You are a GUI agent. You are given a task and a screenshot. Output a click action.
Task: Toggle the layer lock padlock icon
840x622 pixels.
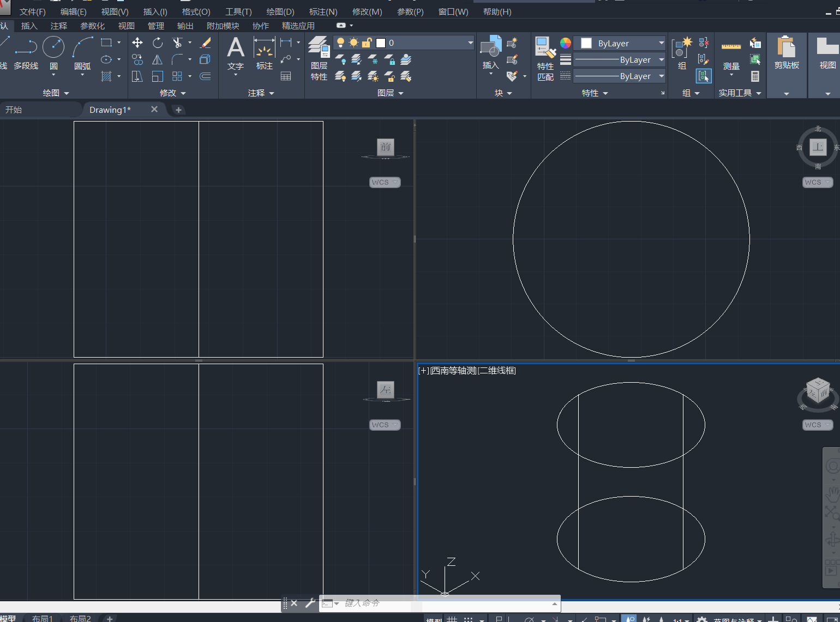(367, 43)
